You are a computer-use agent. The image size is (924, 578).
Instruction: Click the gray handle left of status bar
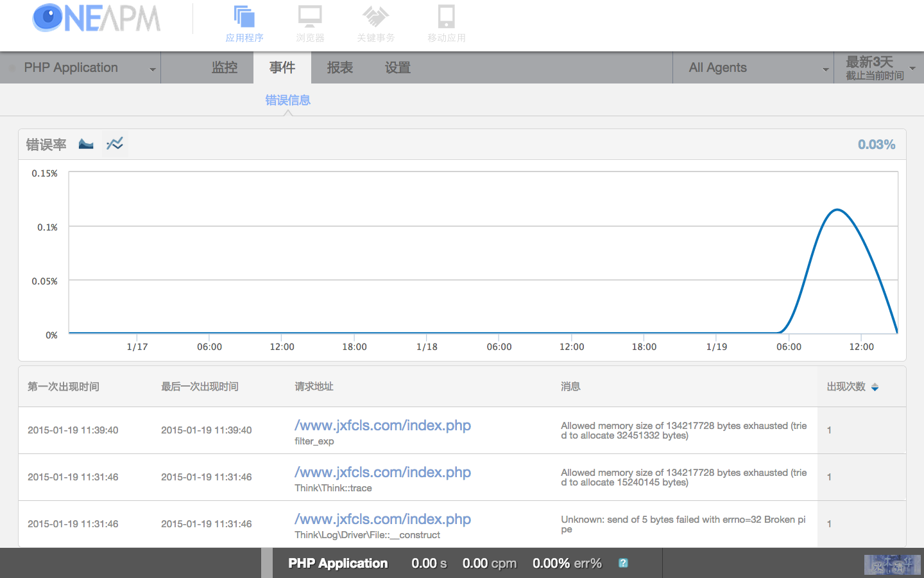[267, 563]
